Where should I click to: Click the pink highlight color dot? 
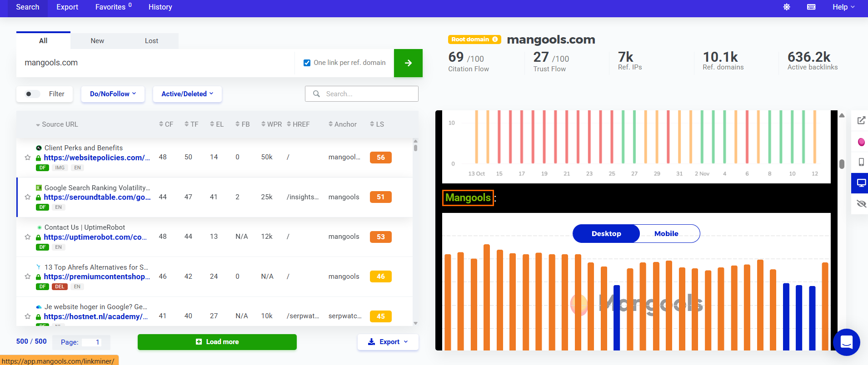(x=861, y=142)
